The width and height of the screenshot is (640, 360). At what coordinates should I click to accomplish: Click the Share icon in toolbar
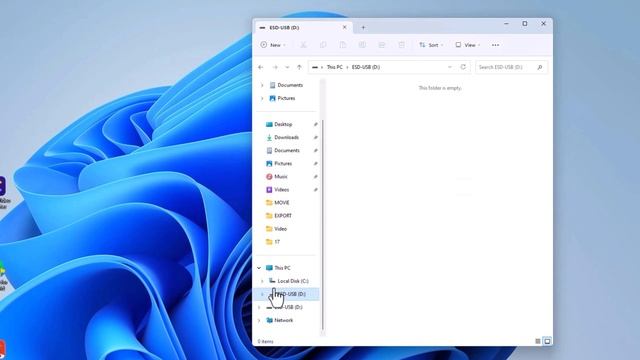pos(382,45)
